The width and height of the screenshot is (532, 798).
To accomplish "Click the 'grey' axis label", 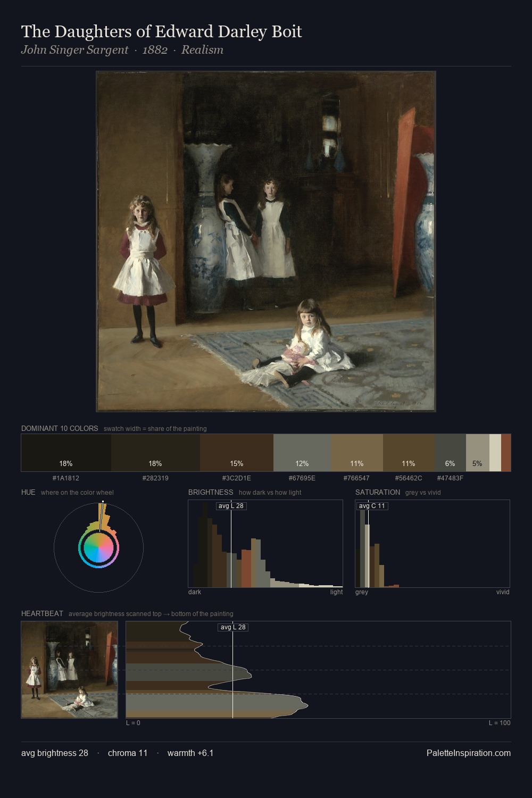I will (362, 592).
